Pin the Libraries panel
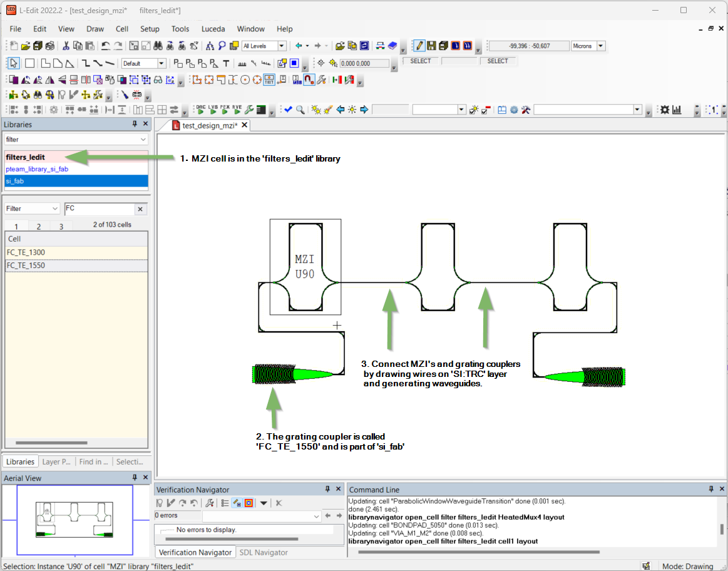Image resolution: width=728 pixels, height=571 pixels. [x=135, y=125]
